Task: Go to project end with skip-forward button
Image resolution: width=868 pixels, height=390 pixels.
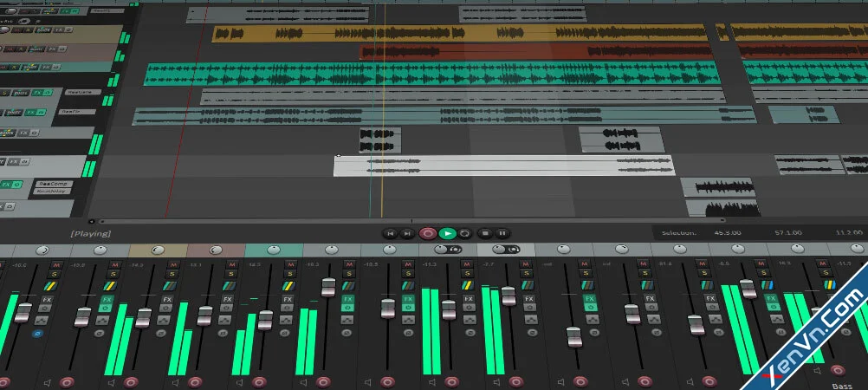Action: 407,233
